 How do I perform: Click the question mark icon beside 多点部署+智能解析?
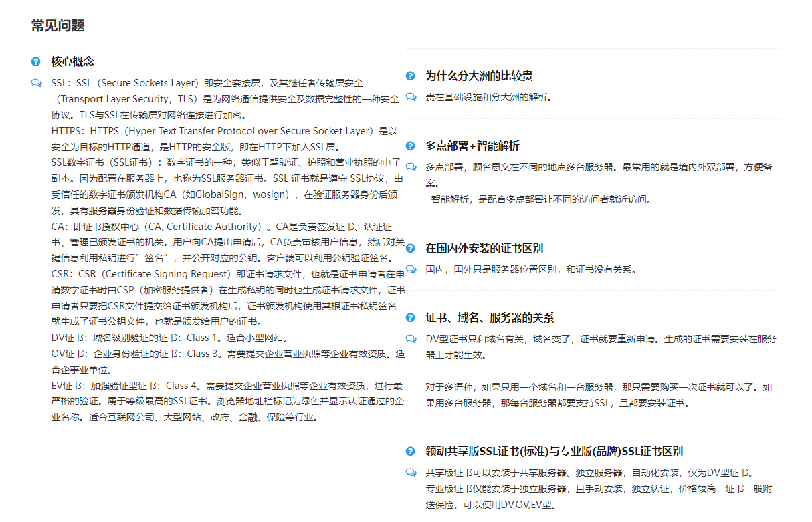click(411, 146)
